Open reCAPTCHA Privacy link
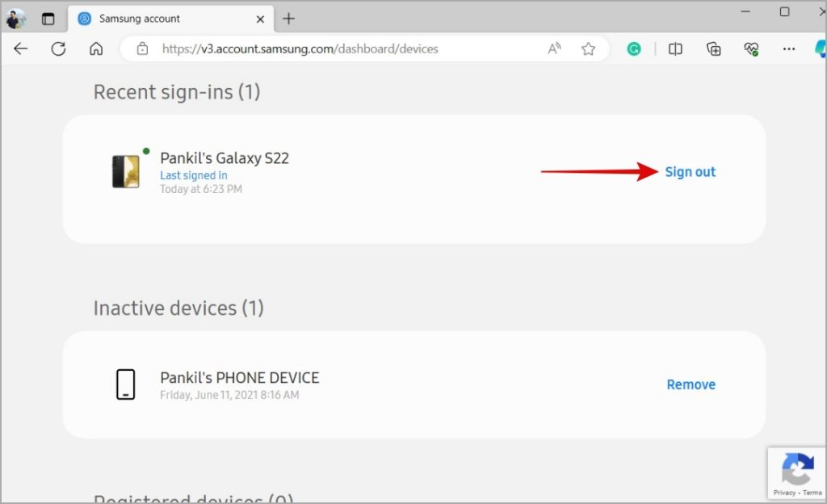Image resolution: width=827 pixels, height=504 pixels. pos(784,493)
